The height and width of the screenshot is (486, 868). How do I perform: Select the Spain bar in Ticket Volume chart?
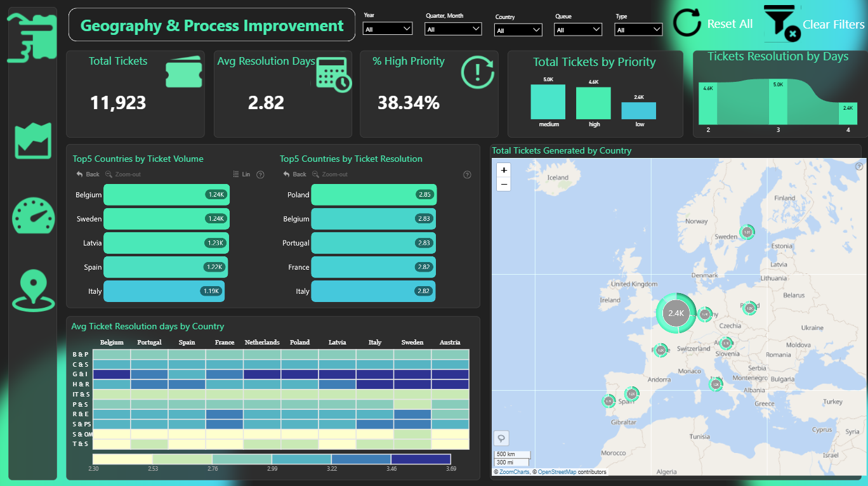166,267
